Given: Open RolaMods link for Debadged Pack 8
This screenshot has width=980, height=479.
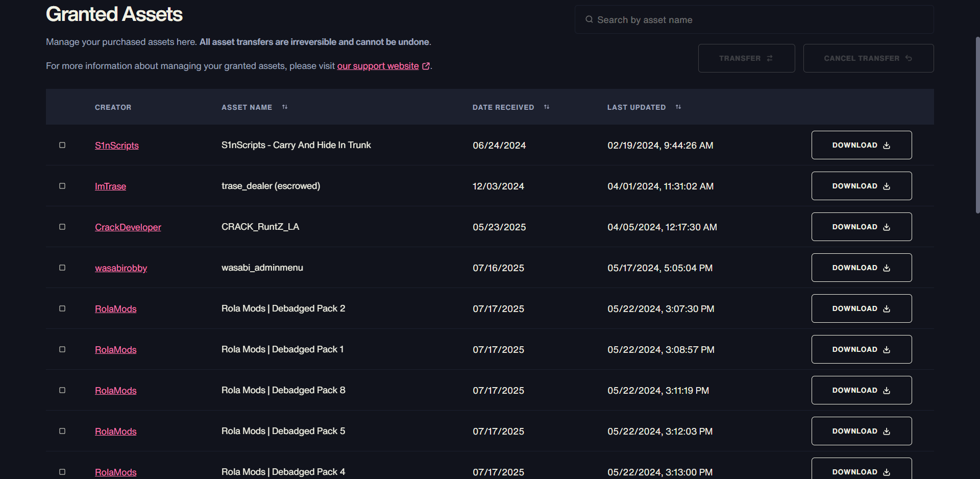Looking at the screenshot, I should coord(116,391).
